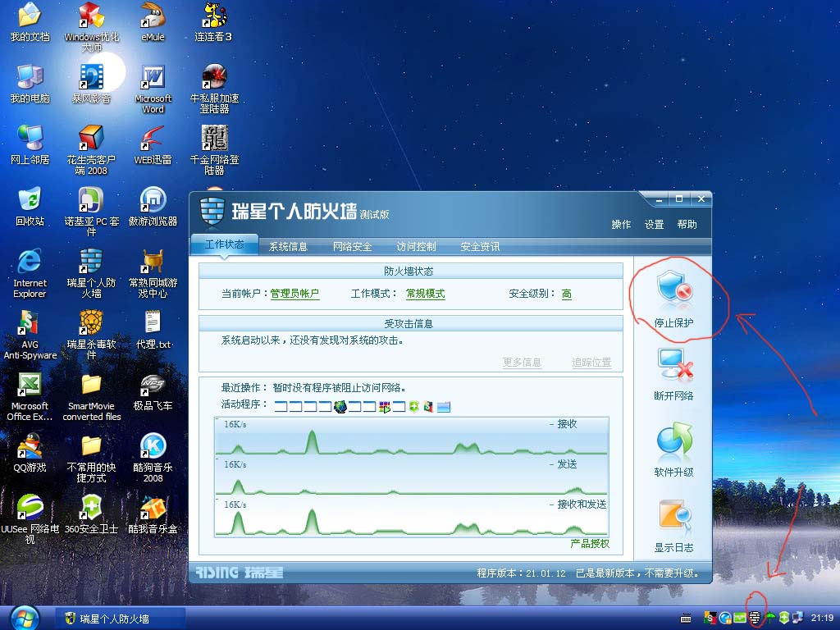Image resolution: width=840 pixels, height=630 pixels.
Task: Select the 傲游浏览器 desktop icon
Action: pyautogui.click(x=153, y=206)
